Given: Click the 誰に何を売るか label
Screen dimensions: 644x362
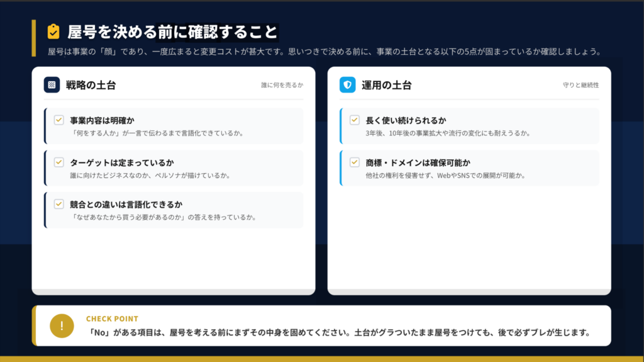Looking at the screenshot, I should click(x=282, y=85).
